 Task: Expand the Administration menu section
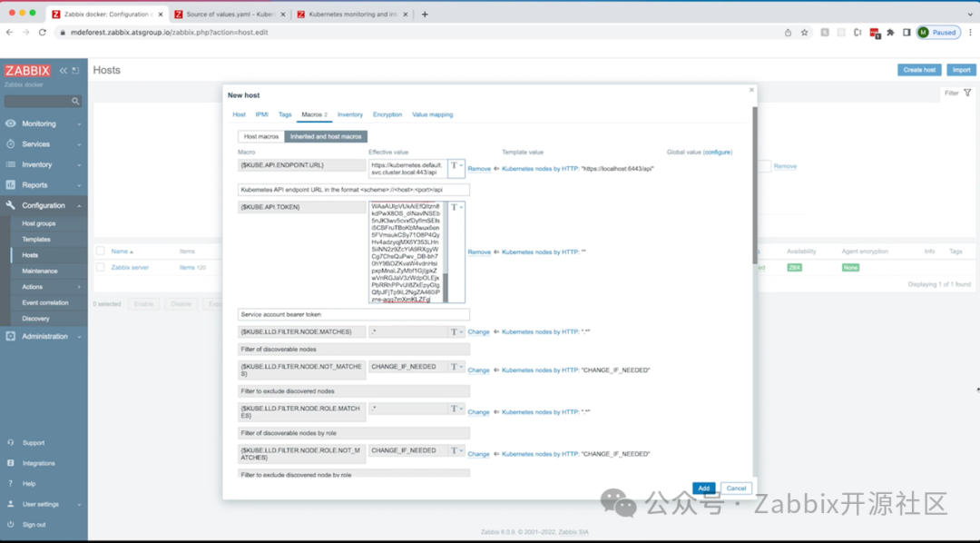44,337
